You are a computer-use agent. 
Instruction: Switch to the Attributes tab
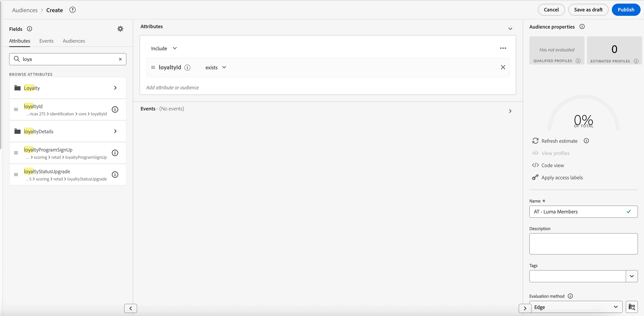(x=19, y=41)
